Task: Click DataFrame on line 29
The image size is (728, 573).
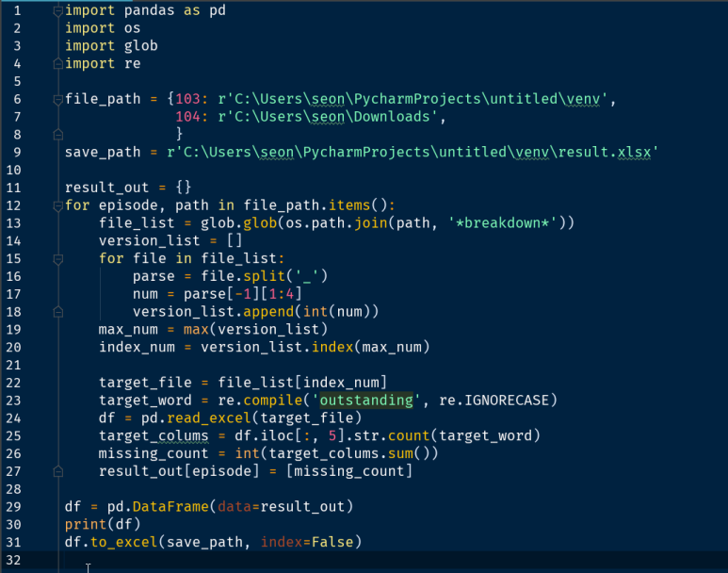Action: [x=170, y=506]
